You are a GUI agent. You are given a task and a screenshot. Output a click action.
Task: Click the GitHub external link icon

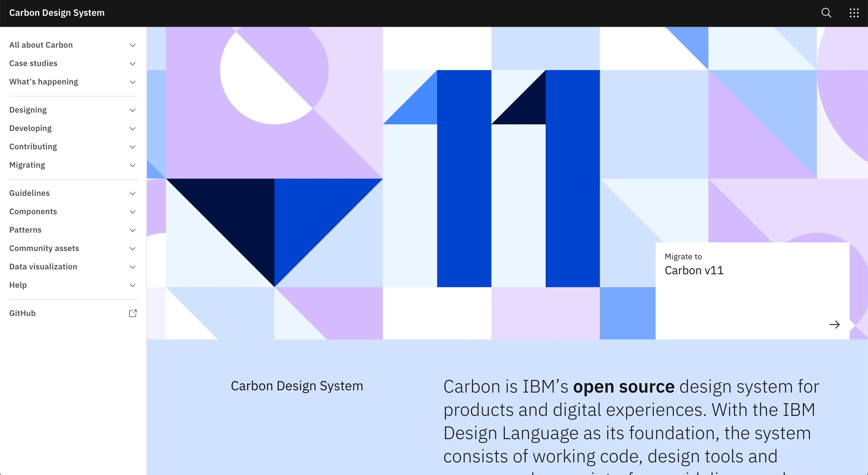point(133,313)
